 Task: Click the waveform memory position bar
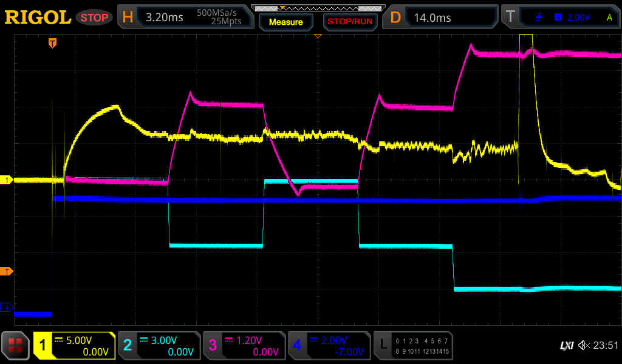coord(317,8)
